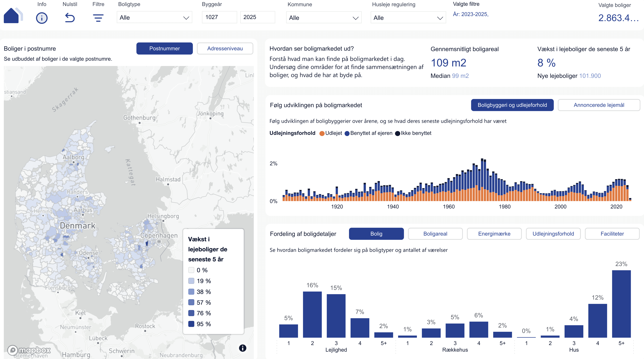Open the Filtre filter lines icon
644x359 pixels.
point(98,18)
